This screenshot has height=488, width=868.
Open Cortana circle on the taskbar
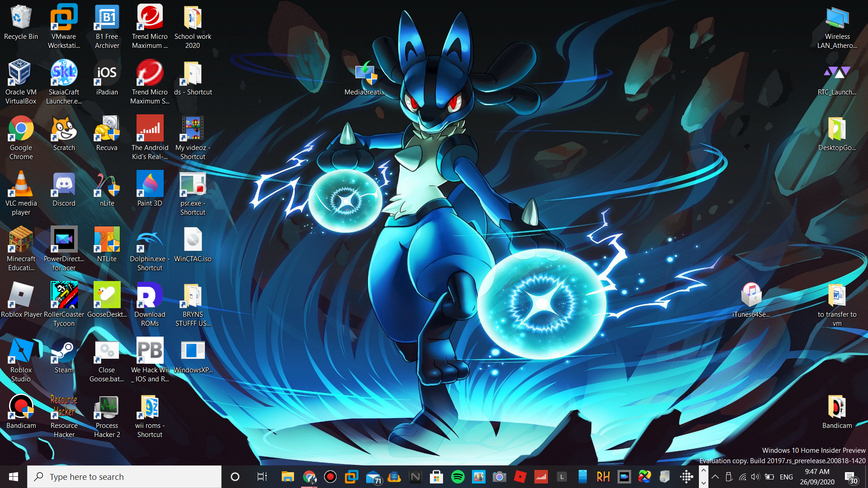235,477
